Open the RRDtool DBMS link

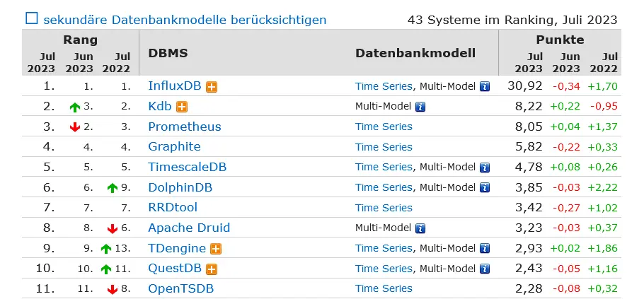pyautogui.click(x=173, y=208)
